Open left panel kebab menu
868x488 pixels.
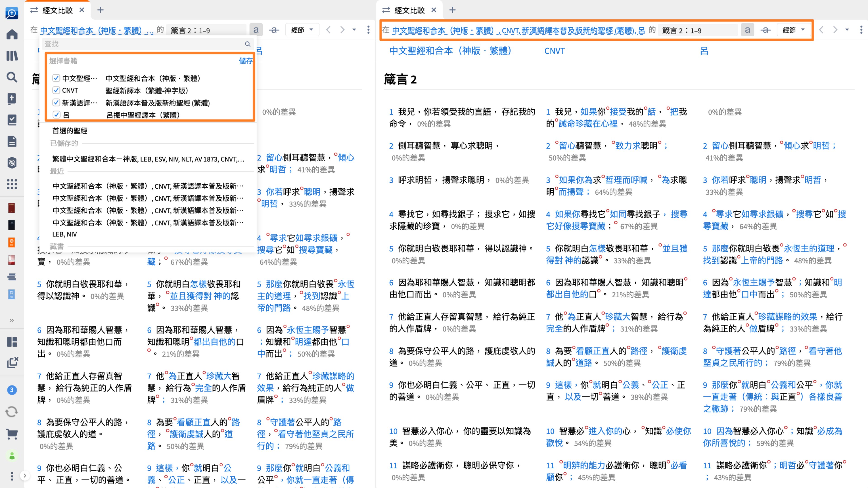[x=368, y=30]
